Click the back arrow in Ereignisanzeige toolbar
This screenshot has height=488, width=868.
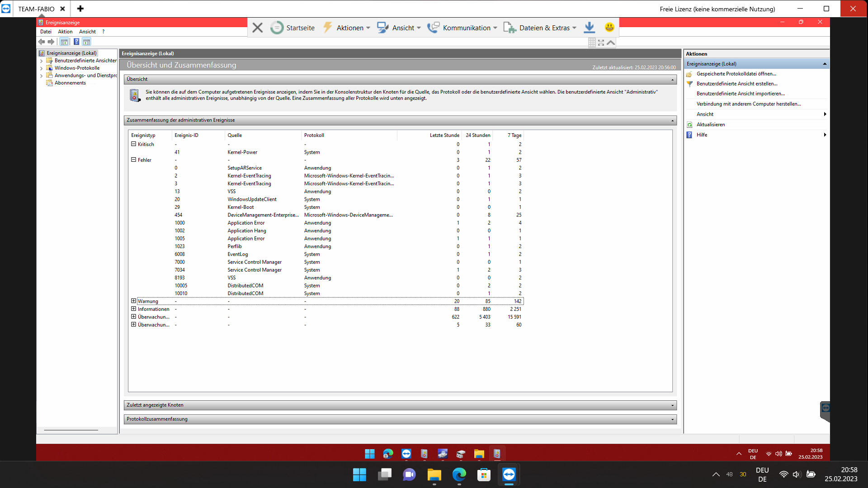[42, 42]
